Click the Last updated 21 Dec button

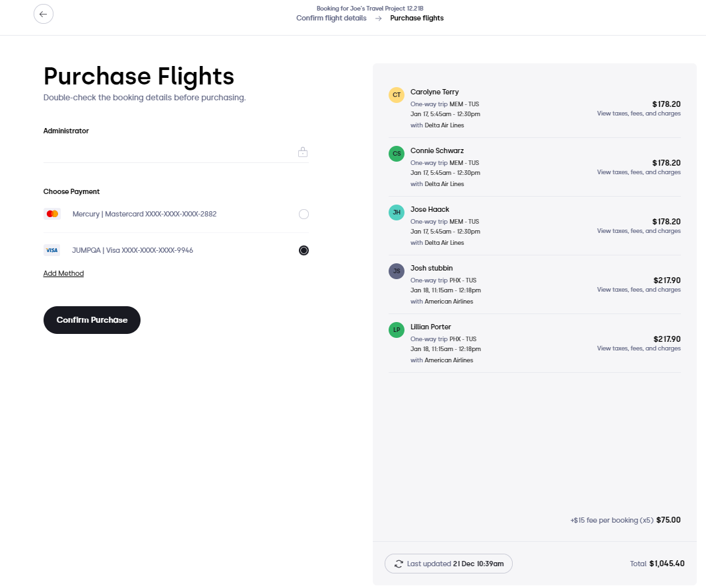pos(449,564)
